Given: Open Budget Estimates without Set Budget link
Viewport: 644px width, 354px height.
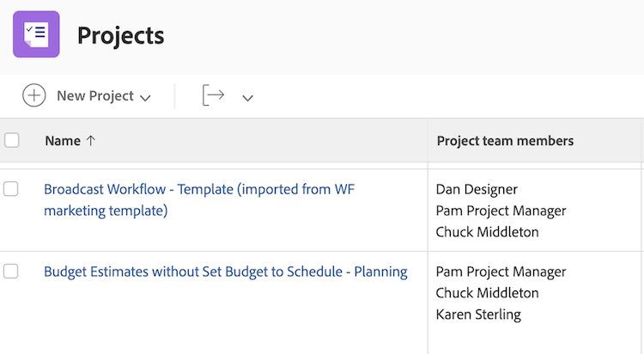Looking at the screenshot, I should pos(225,272).
